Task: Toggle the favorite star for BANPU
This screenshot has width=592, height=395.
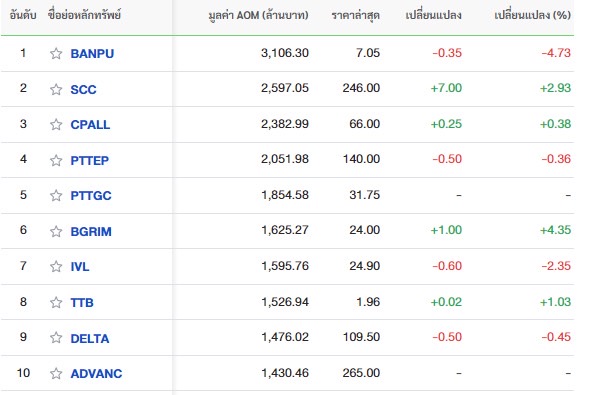Action: coord(56,54)
